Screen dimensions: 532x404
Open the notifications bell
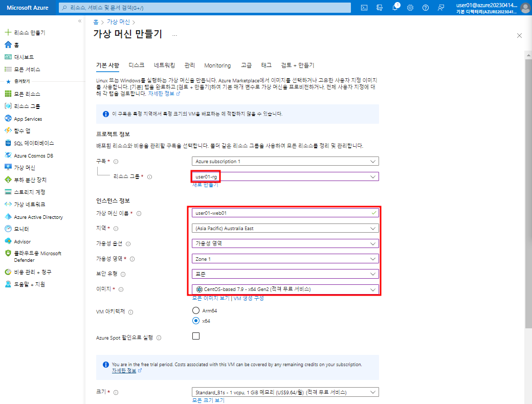click(x=395, y=8)
